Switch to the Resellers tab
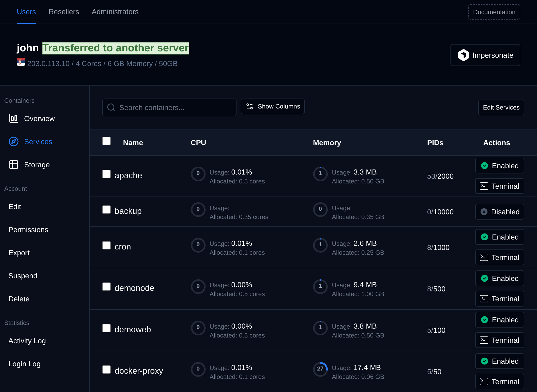The image size is (537, 392). point(64,12)
